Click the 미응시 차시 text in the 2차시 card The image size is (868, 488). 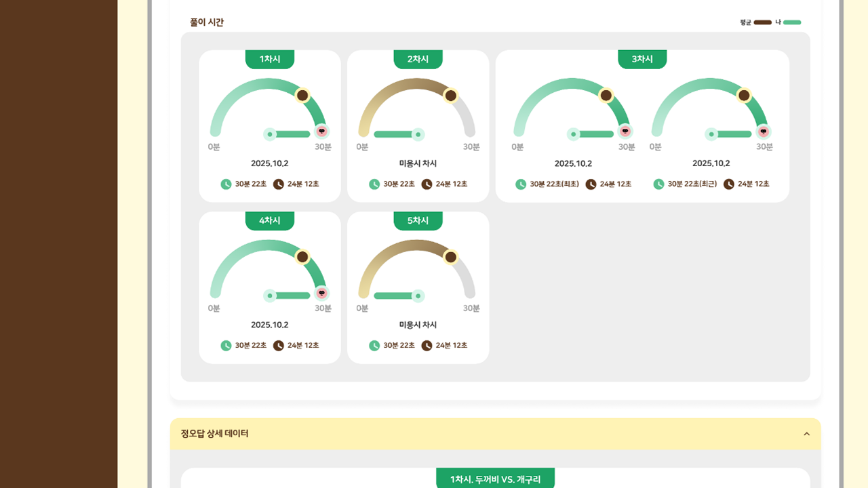click(x=418, y=163)
